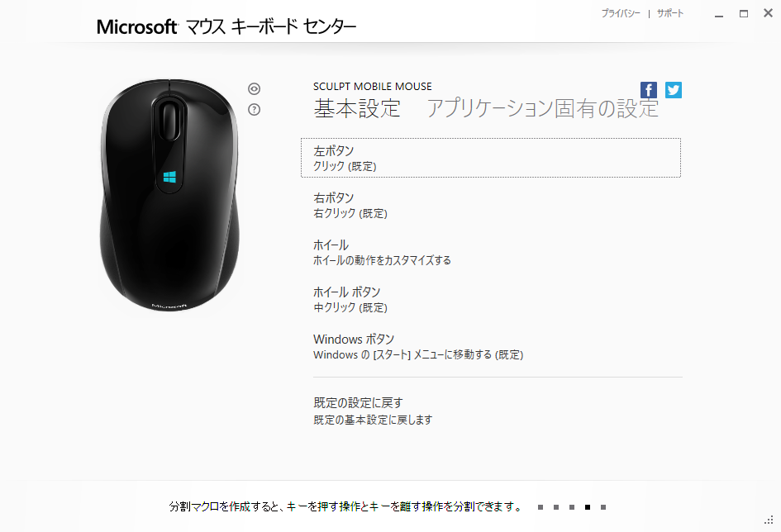This screenshot has width=781, height=532.
Task: Click the scroll wheel on mouse image
Action: tap(170, 121)
